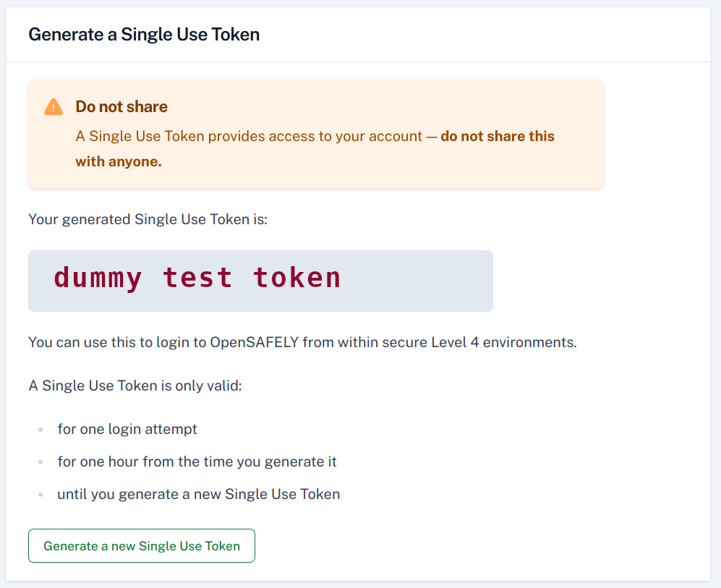
Task: Click the warning message about account access
Action: point(315,148)
